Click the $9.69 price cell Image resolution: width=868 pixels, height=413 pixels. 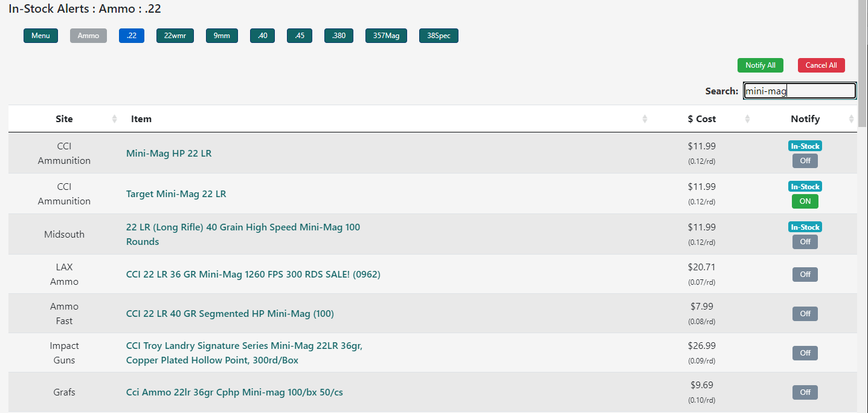701,392
